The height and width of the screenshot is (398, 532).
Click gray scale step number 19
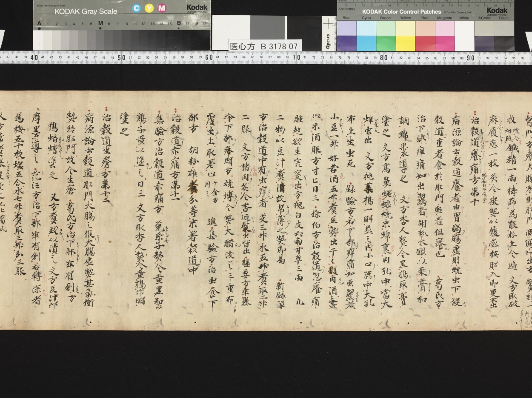204,24
